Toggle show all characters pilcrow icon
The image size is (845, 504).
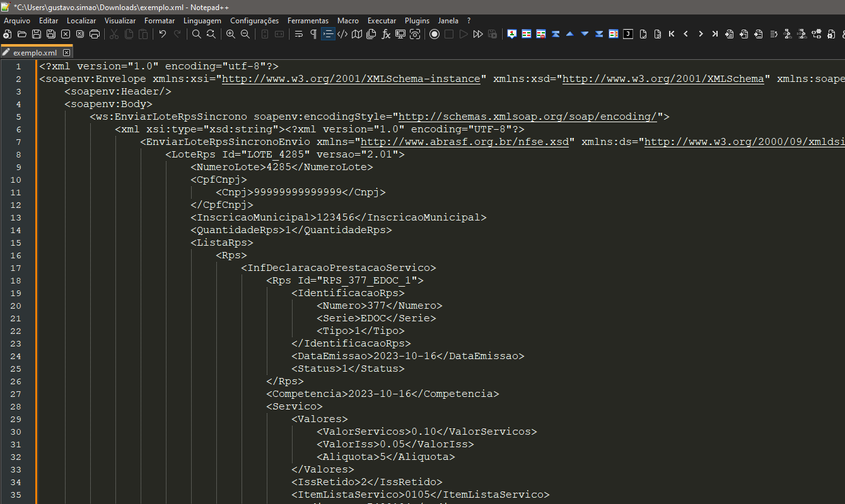coord(313,34)
